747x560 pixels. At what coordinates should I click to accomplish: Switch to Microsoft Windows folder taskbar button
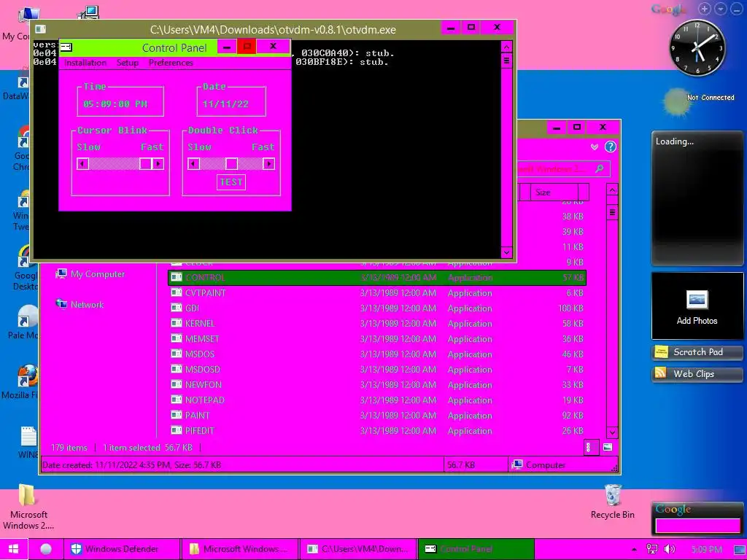tap(239, 549)
